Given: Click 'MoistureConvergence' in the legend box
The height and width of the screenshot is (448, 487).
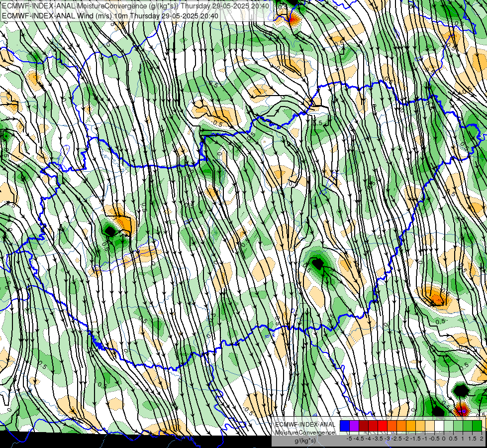Looking at the screenshot, I should 305,433.
